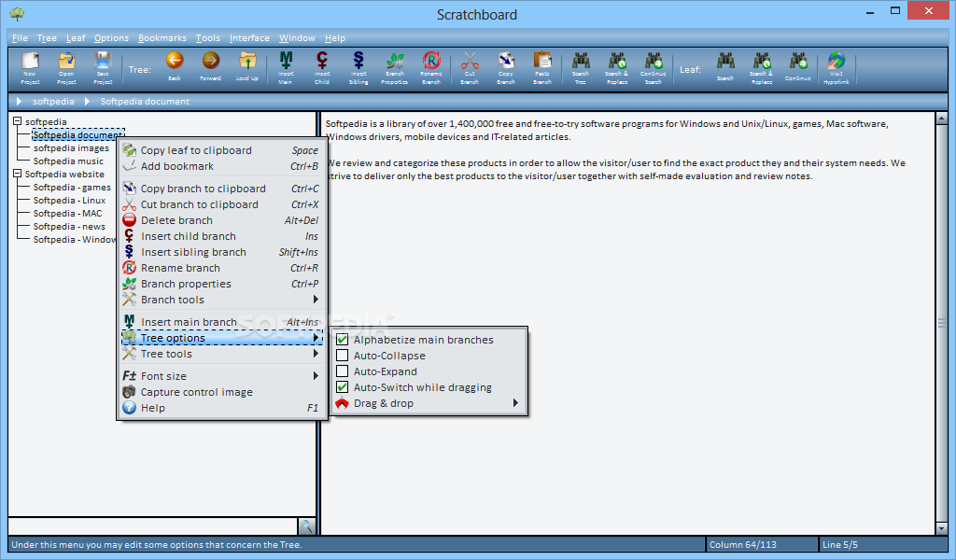Select softpedia images tree item
Screen dimensions: 956x560
pyautogui.click(x=71, y=148)
